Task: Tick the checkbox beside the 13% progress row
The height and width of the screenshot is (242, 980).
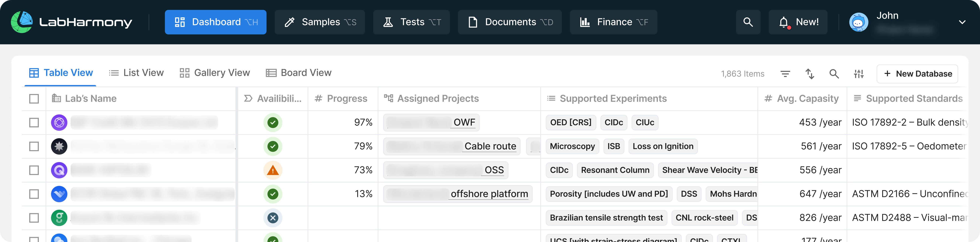Action: (x=34, y=194)
